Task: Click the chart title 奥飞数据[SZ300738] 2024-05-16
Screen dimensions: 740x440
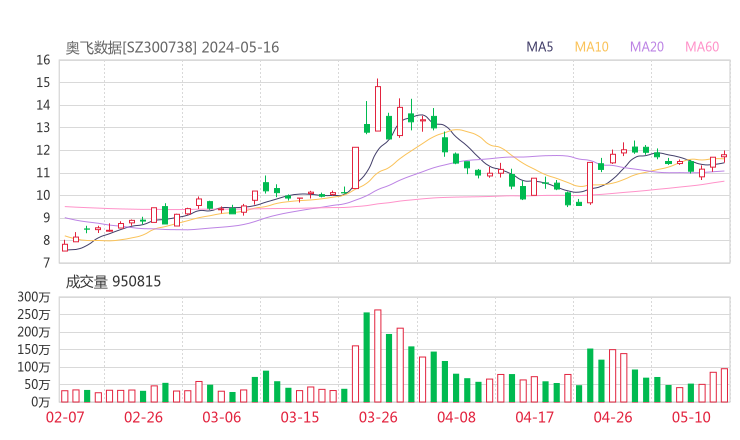Action: (172, 48)
